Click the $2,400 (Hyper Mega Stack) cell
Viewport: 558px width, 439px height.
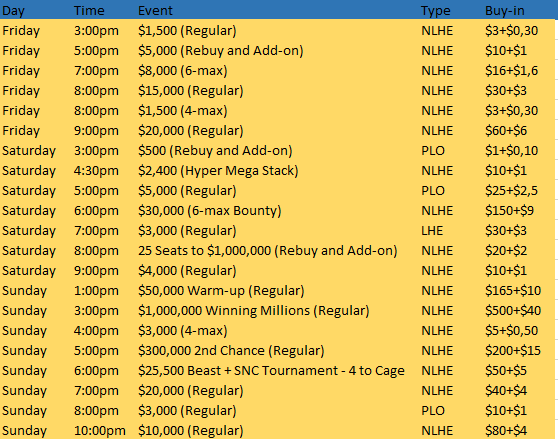pos(218,170)
